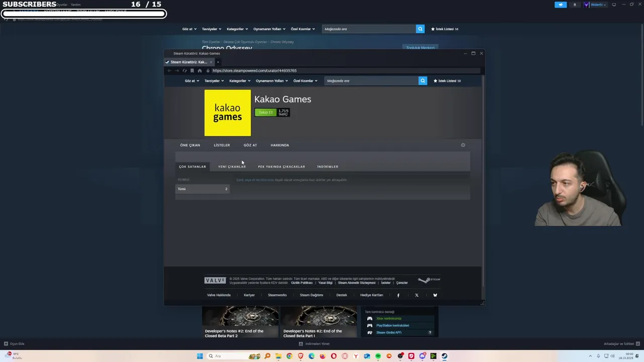Screen dimensions: 644x362
Task: Open the LİSTELER tab
Action: tap(222, 145)
